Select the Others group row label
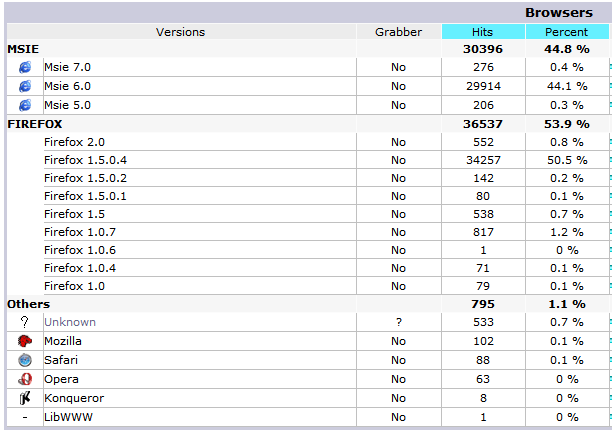 point(28,304)
